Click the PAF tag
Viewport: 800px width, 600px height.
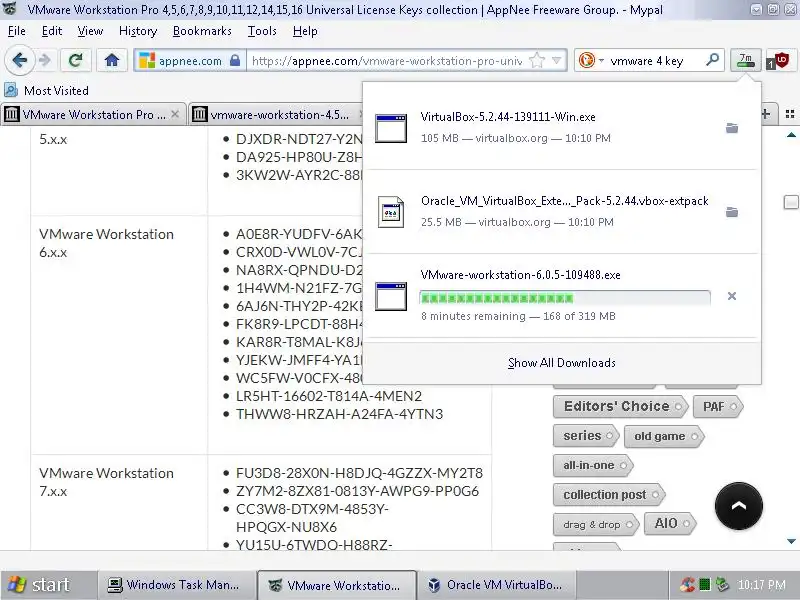pos(718,406)
